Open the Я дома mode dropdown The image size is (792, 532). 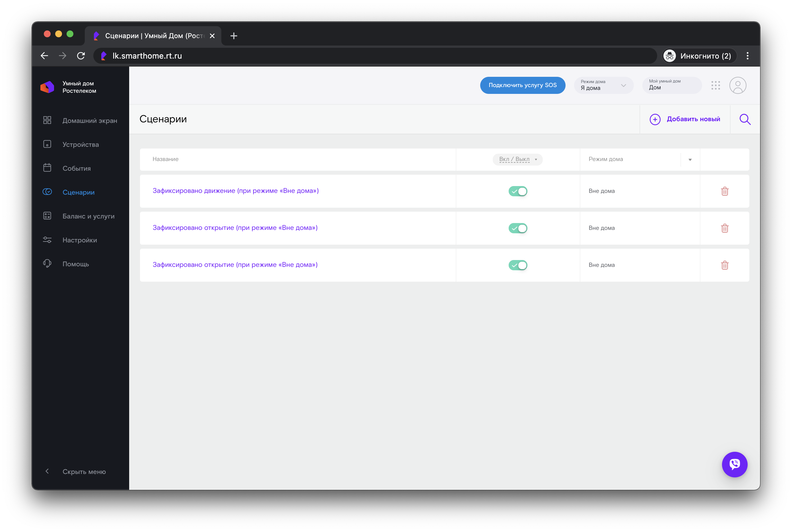[603, 86]
